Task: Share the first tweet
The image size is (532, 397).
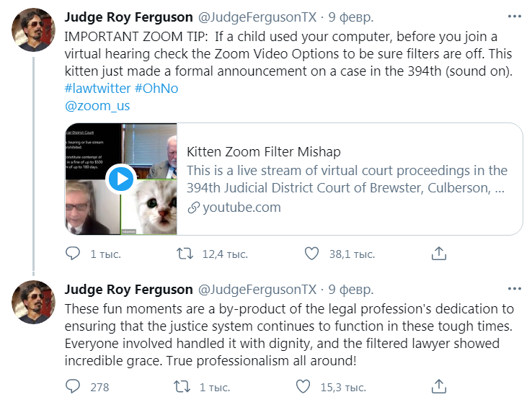Action: point(438,254)
